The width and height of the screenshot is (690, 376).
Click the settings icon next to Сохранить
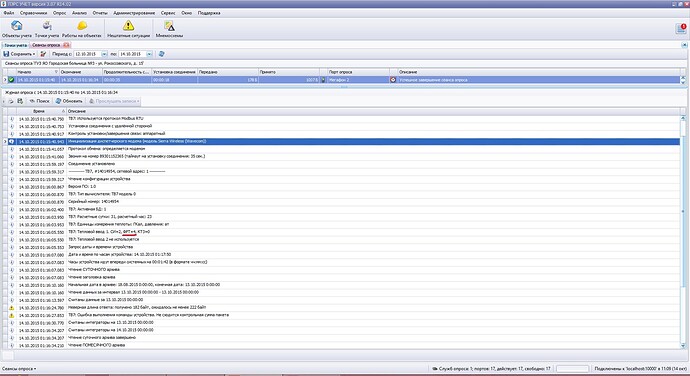(43, 54)
